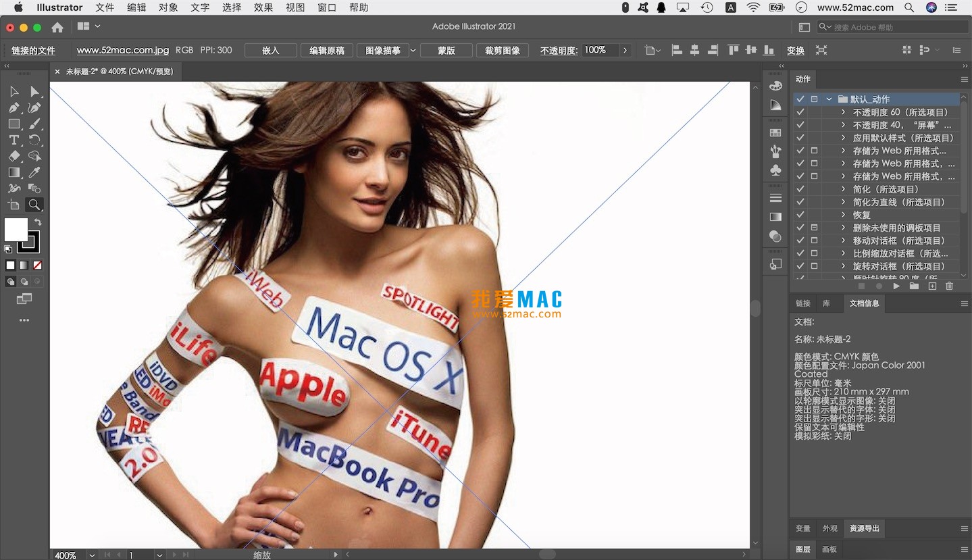Select the Selection (black arrow) tool
This screenshot has height=560, width=972.
coord(14,92)
